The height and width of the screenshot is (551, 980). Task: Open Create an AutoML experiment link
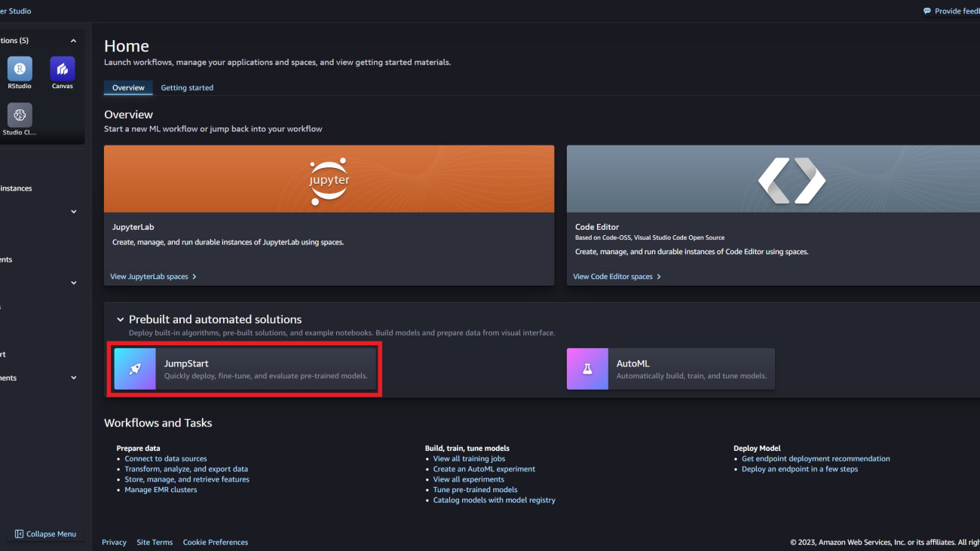point(484,469)
